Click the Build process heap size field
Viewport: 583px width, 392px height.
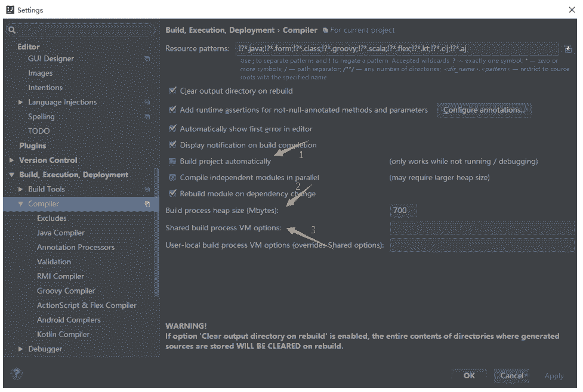(403, 211)
